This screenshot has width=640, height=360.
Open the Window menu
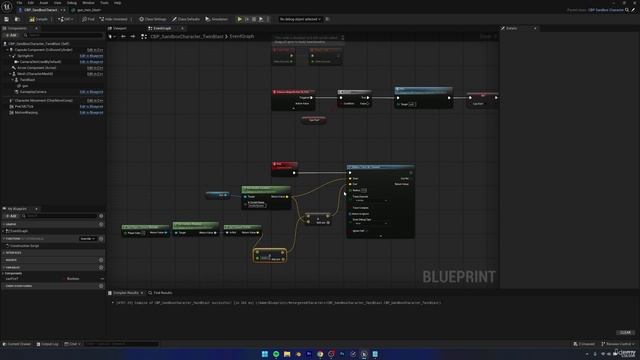coord(88,3)
